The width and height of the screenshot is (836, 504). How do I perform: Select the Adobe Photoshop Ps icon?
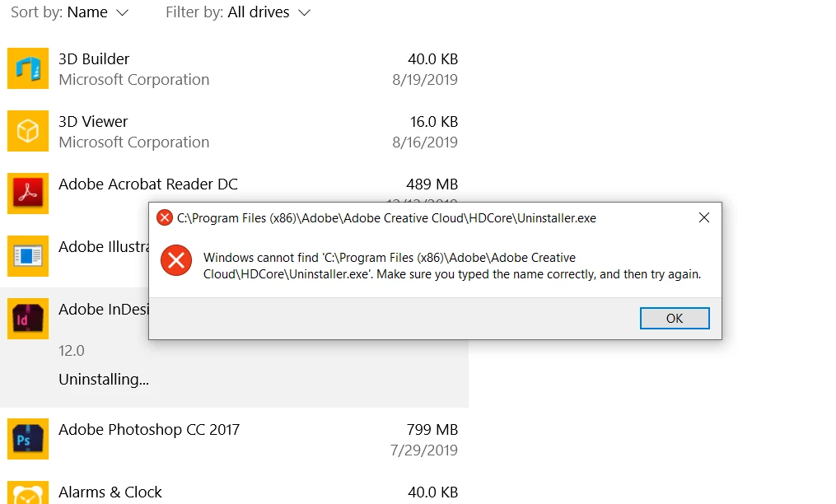click(x=28, y=439)
